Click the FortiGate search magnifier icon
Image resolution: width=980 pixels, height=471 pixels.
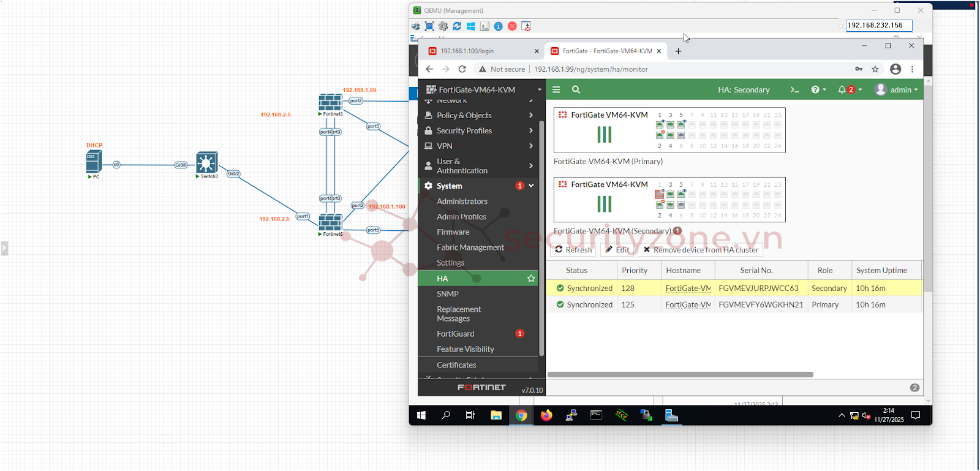(576, 89)
